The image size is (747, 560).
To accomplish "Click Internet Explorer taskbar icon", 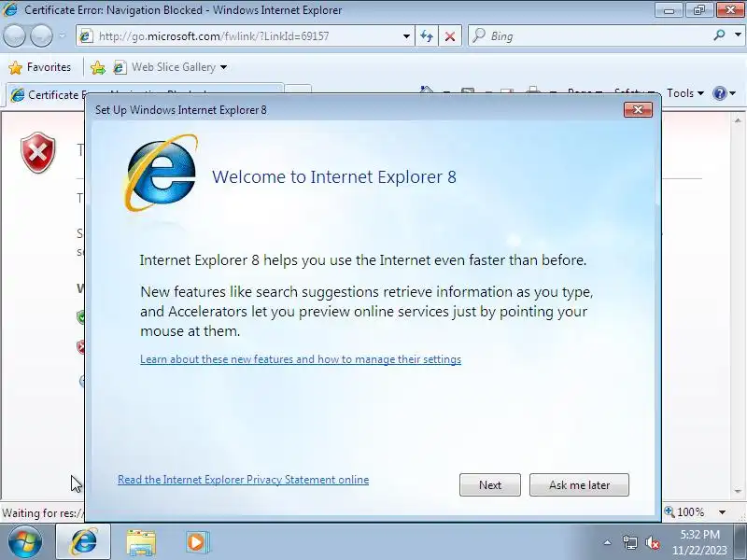I will [x=83, y=542].
